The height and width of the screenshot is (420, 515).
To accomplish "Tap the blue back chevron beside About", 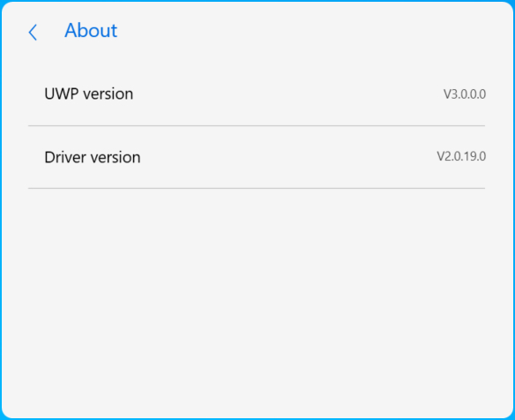I will pos(33,33).
